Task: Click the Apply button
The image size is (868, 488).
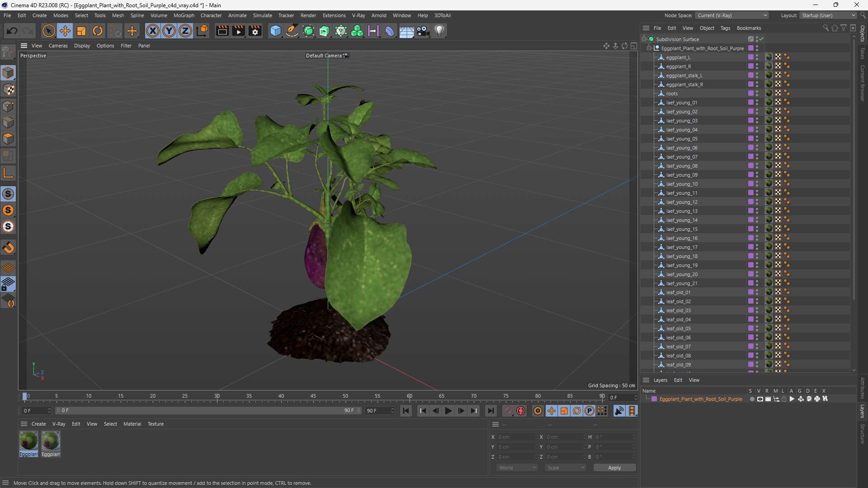Action: [614, 468]
